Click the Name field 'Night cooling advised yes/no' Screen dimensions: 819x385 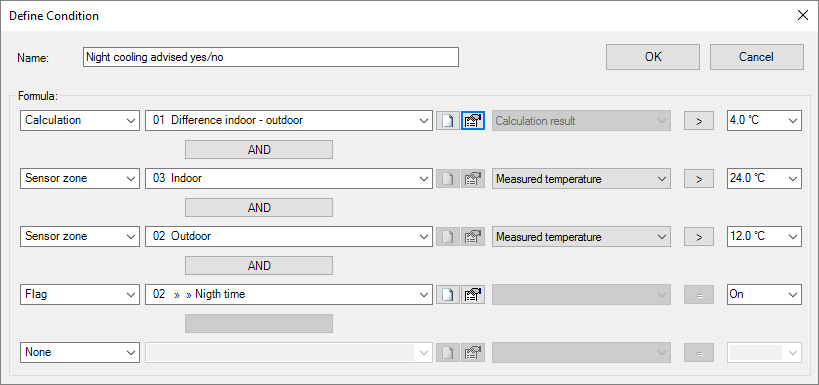point(271,57)
